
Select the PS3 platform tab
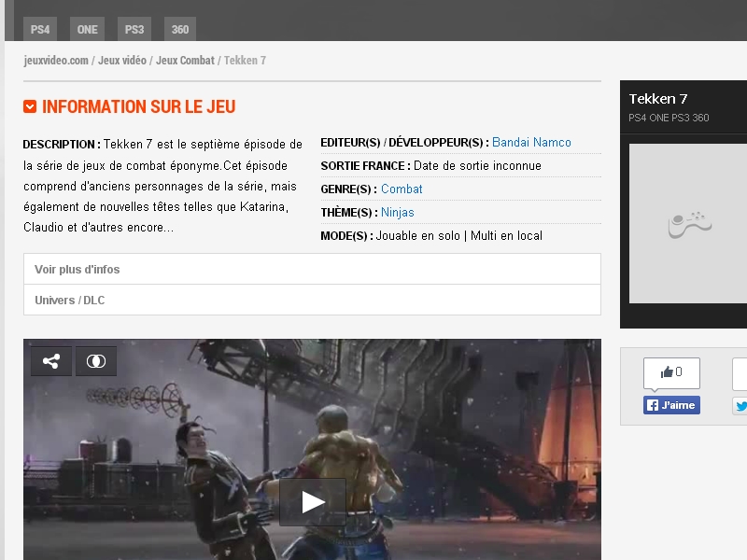134,29
